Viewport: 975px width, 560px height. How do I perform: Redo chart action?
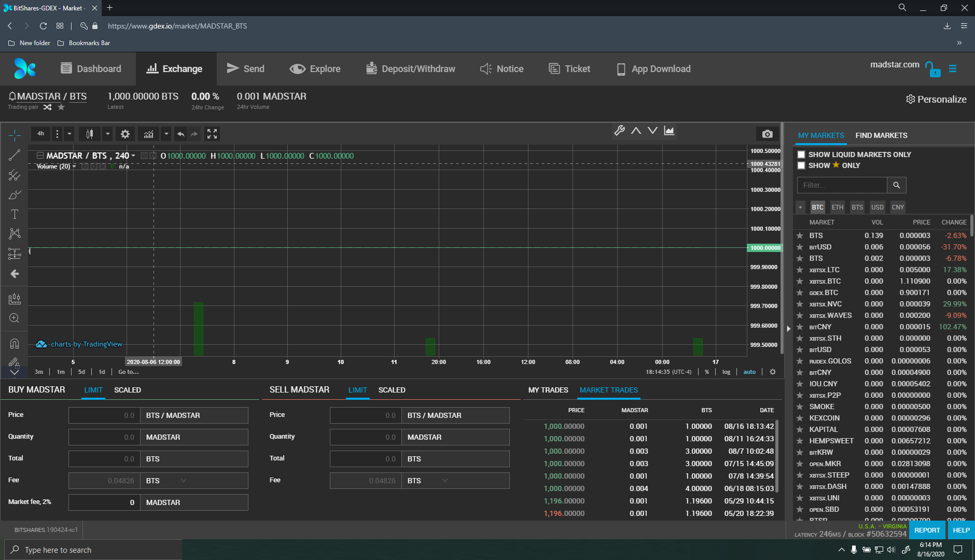[194, 134]
